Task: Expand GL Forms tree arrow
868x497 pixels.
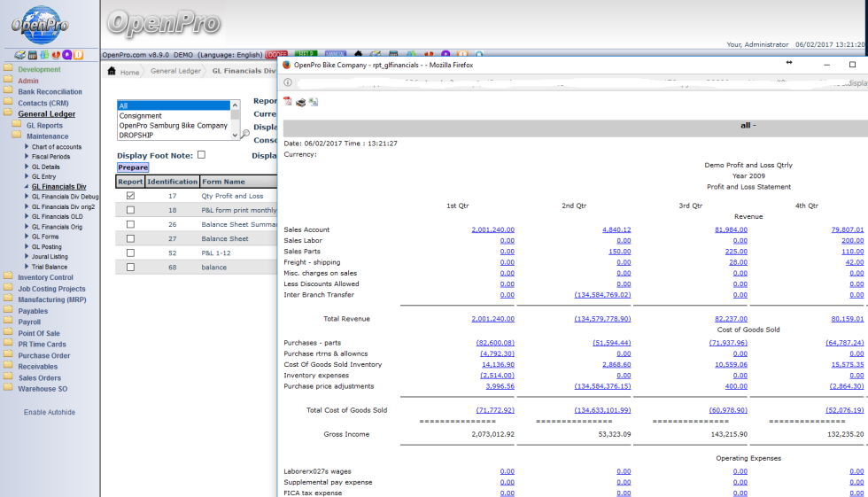Action: pyautogui.click(x=27, y=237)
